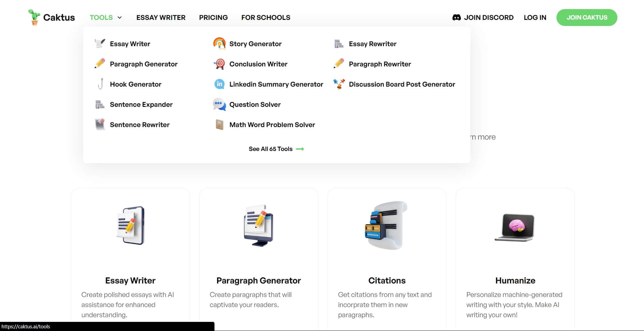The width and height of the screenshot is (644, 331).
Task: Select Hook Generator menu entry
Action: [x=136, y=84]
